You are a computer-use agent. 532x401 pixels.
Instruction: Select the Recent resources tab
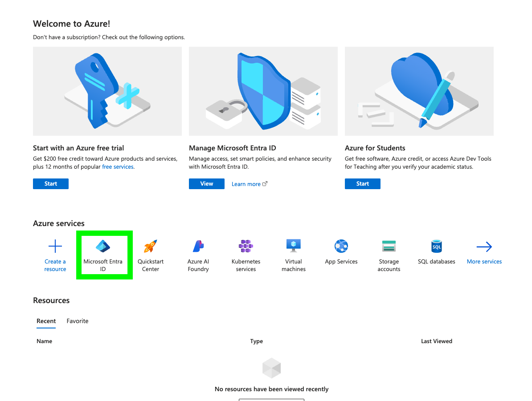[46, 321]
